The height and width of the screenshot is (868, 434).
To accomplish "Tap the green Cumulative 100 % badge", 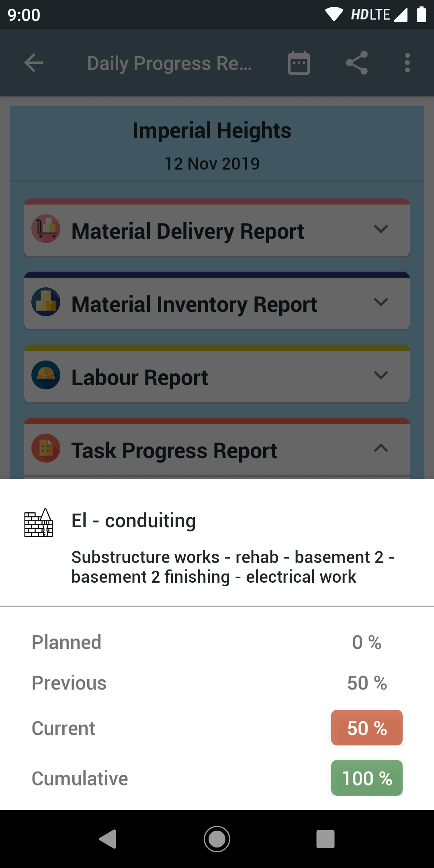I will [x=367, y=778].
